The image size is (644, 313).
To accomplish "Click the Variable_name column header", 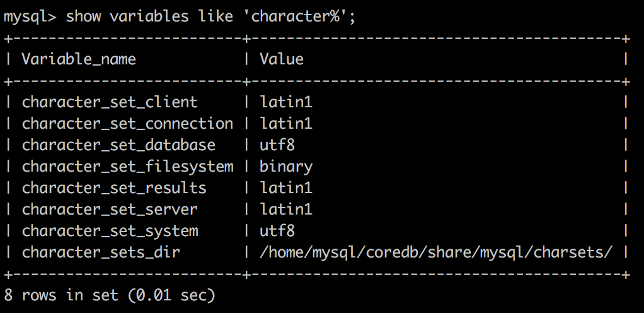I will [x=78, y=60].
